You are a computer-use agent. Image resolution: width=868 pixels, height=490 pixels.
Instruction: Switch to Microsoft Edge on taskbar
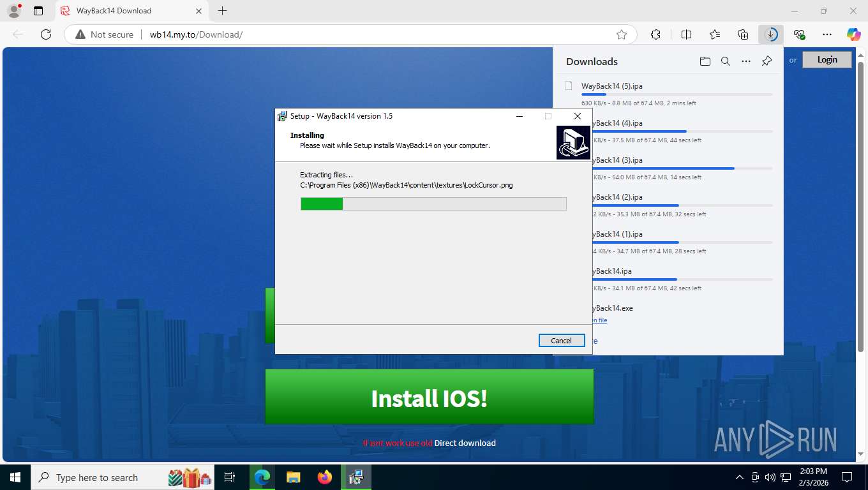262,477
